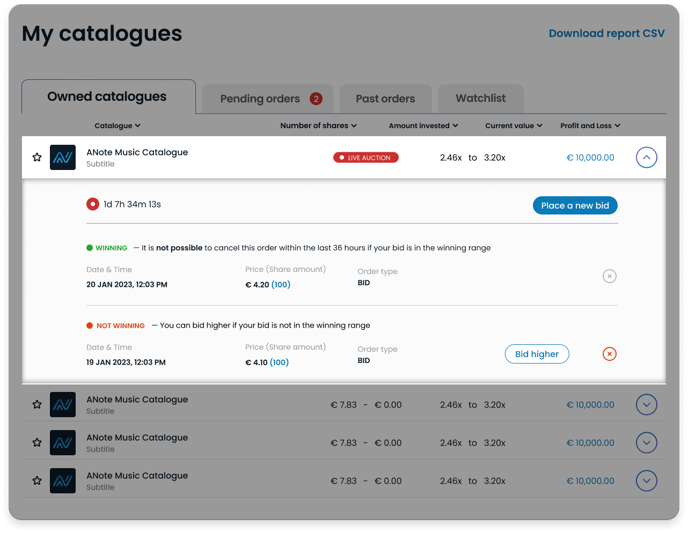
Task: Click the €10,000.00 value in live auction row
Action: [590, 157]
